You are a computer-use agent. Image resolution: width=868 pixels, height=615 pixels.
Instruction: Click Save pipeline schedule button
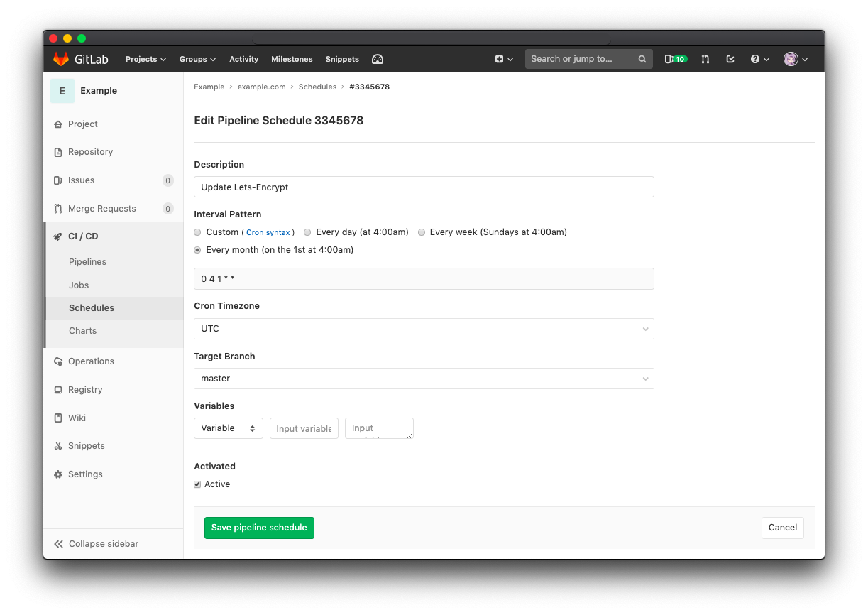click(x=259, y=528)
